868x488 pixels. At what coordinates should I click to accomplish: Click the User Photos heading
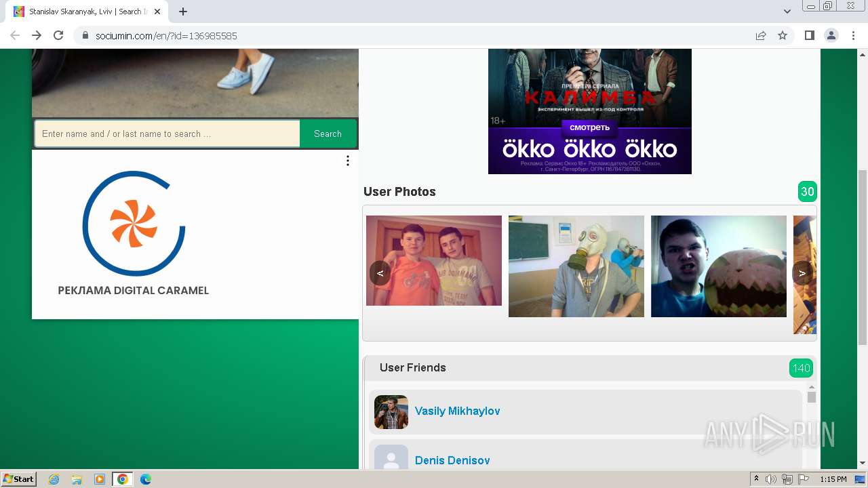coord(399,192)
